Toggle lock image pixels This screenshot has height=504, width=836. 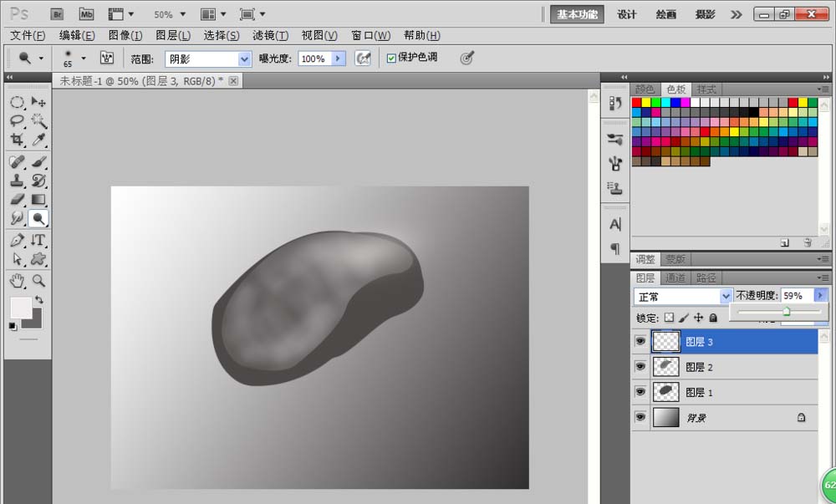[x=684, y=318]
